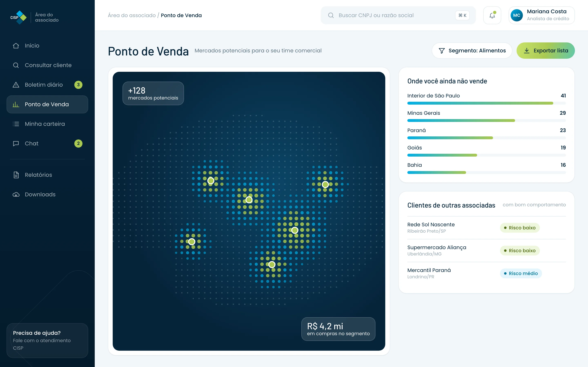The image size is (588, 367).
Task: Click the Exportar lista button
Action: tap(546, 51)
